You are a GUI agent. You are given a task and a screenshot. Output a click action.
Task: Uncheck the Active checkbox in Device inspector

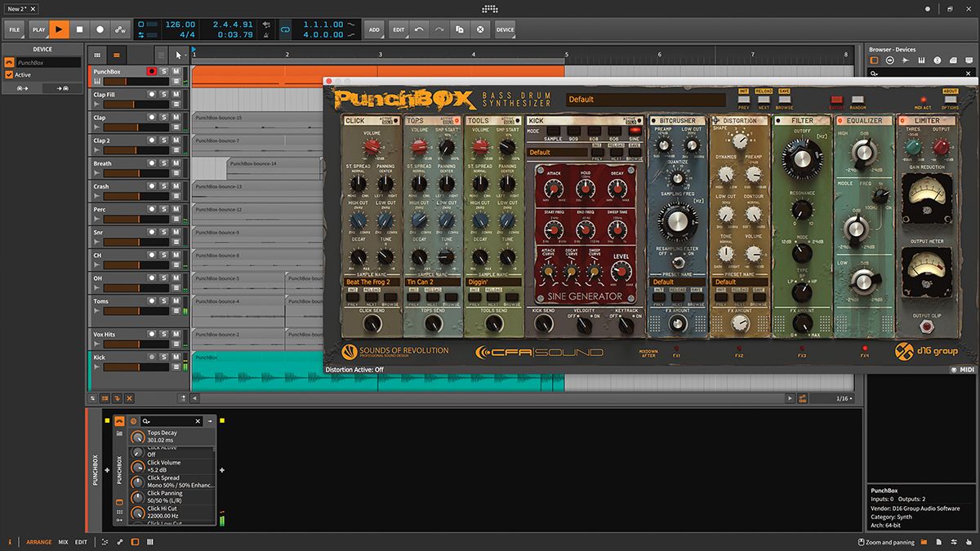9,74
